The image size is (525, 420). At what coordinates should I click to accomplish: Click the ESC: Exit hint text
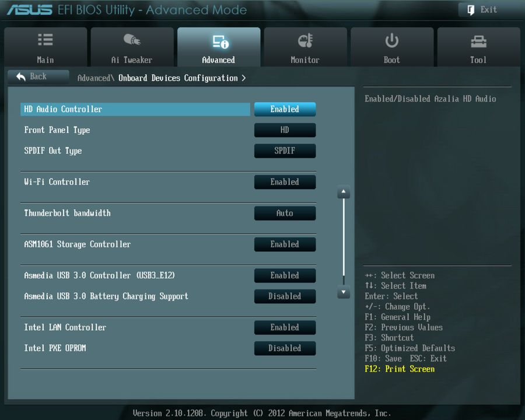[428, 359]
